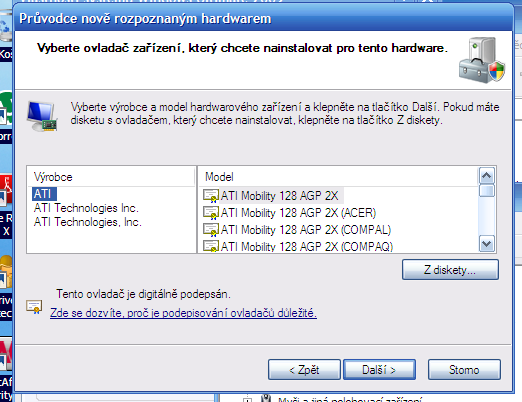Click the model list scroll down arrow
The image size is (522, 402).
tap(487, 244)
